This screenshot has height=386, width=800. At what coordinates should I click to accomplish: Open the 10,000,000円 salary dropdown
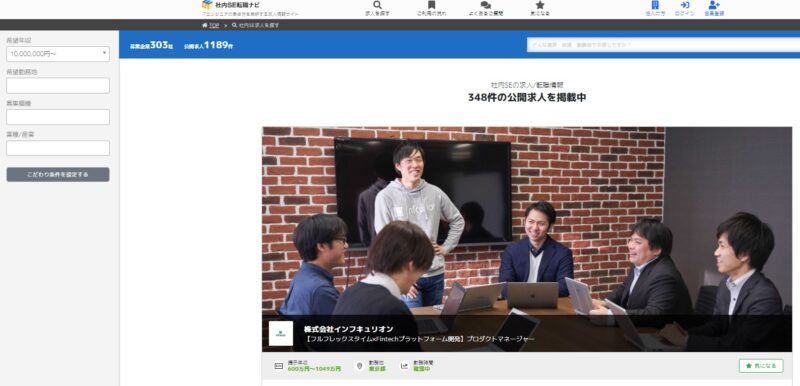click(x=58, y=54)
